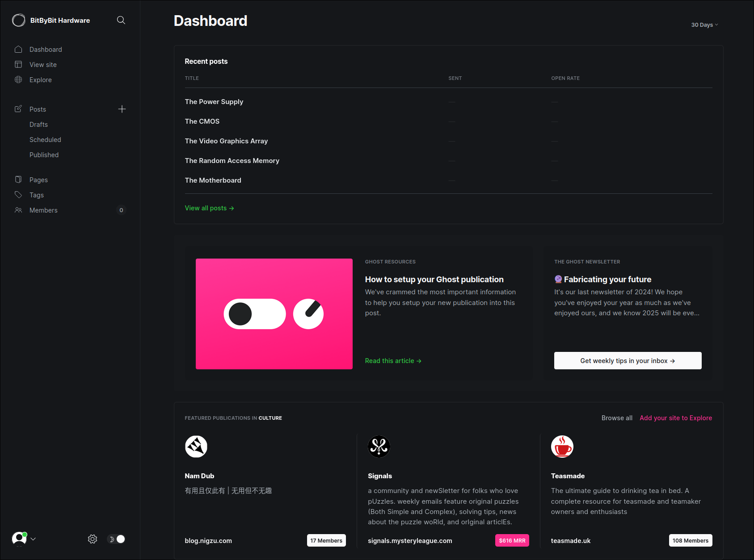Click the Dashboard home icon
The height and width of the screenshot is (560, 754).
(18, 49)
